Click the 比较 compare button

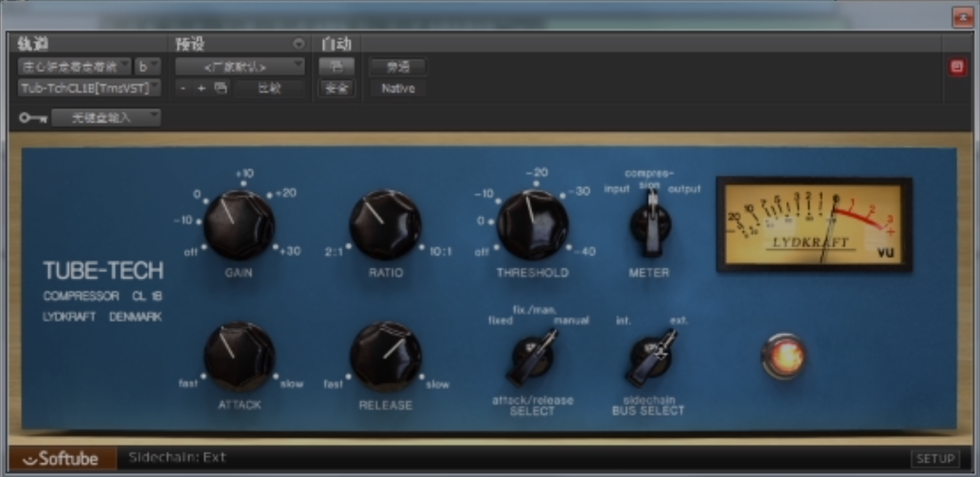click(x=269, y=88)
